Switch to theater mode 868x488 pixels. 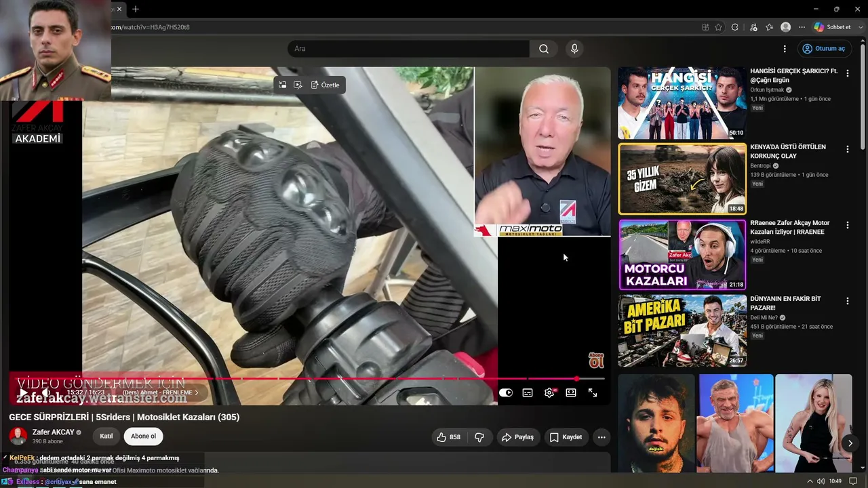coord(571,392)
